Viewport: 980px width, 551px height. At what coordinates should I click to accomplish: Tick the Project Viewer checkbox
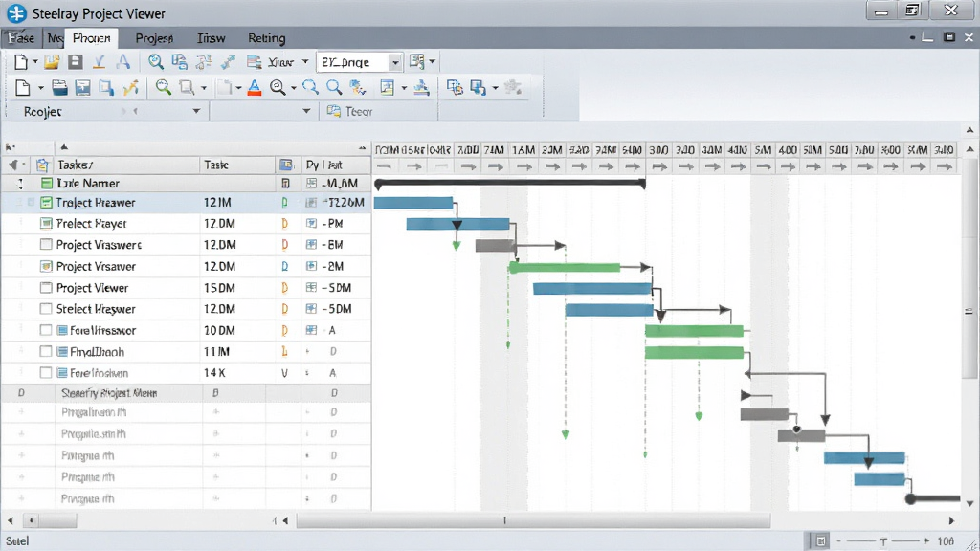click(46, 287)
